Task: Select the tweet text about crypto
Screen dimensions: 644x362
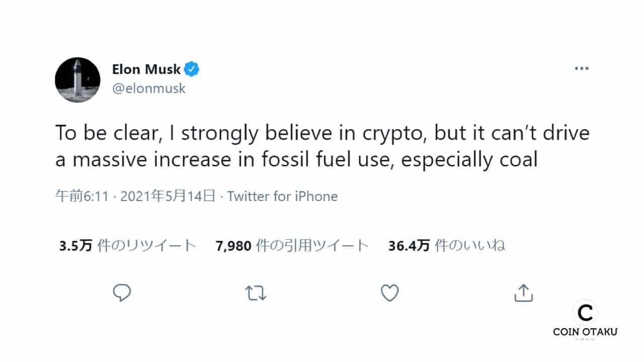Action: pyautogui.click(x=322, y=146)
